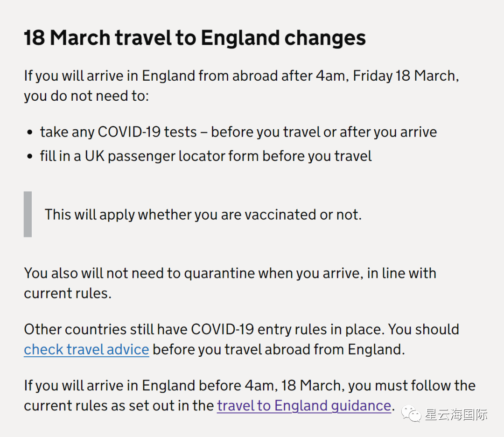Click the bullet dot before 'fill in a UK passenger'
The width and height of the screenshot is (504, 437).
(30, 156)
